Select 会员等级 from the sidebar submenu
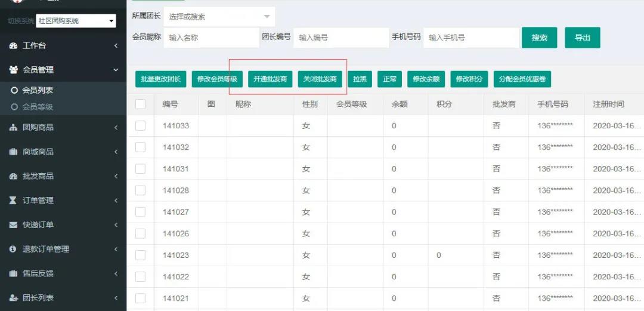 pyautogui.click(x=38, y=107)
